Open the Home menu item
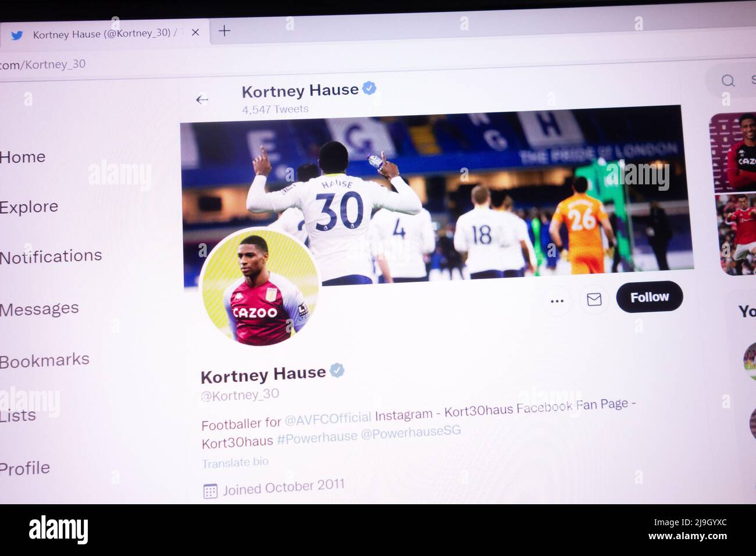Viewport: 756px width, 556px height. coord(23,157)
